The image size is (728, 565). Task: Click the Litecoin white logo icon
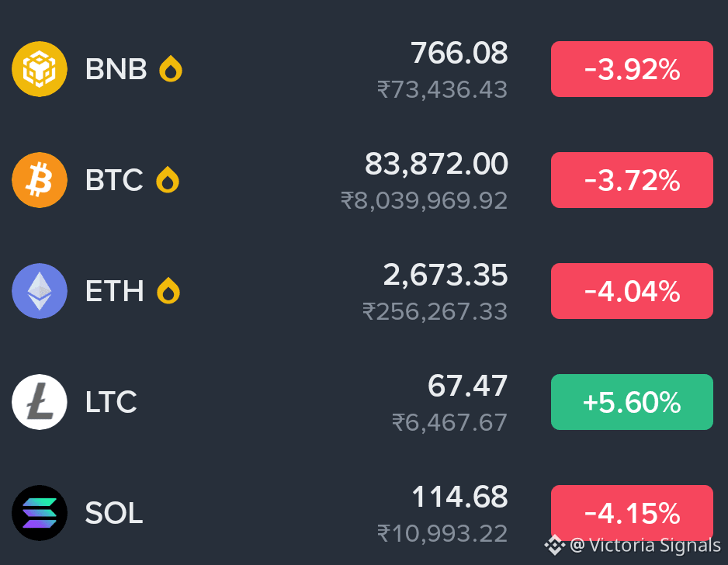click(40, 402)
